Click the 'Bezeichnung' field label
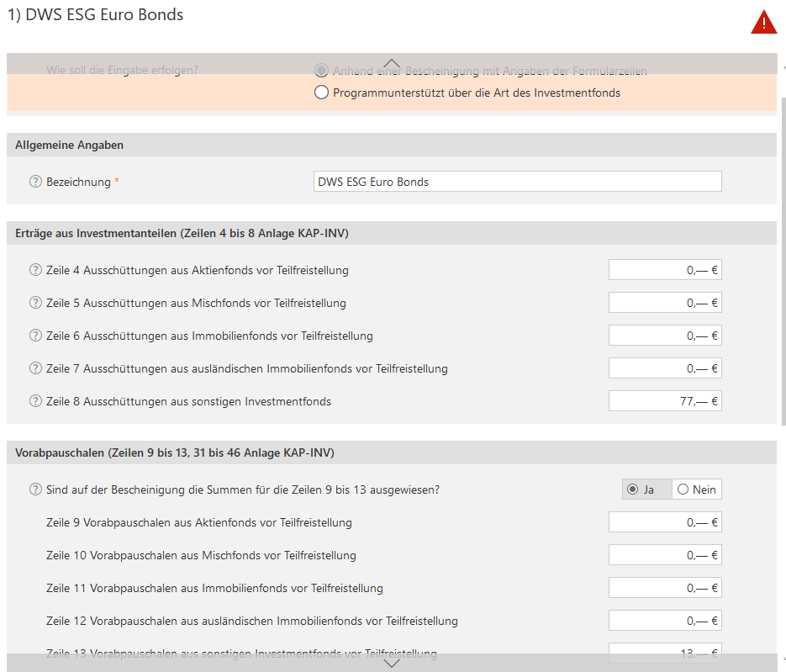The image size is (786, 672). 78,182
